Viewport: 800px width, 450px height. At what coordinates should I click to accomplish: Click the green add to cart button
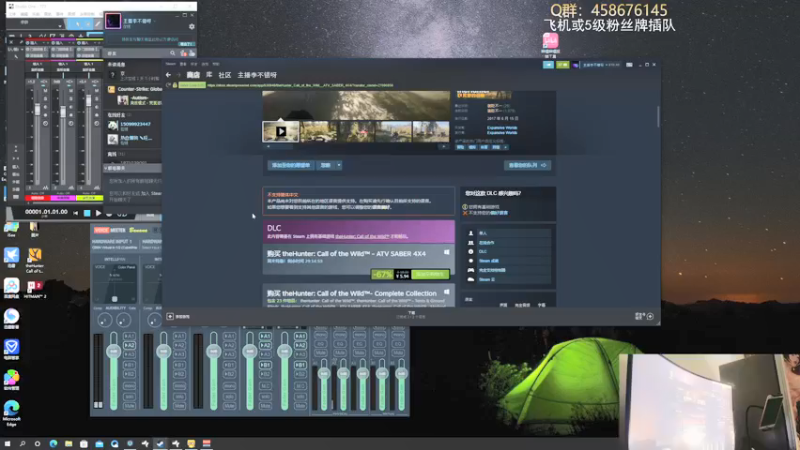pyautogui.click(x=430, y=274)
